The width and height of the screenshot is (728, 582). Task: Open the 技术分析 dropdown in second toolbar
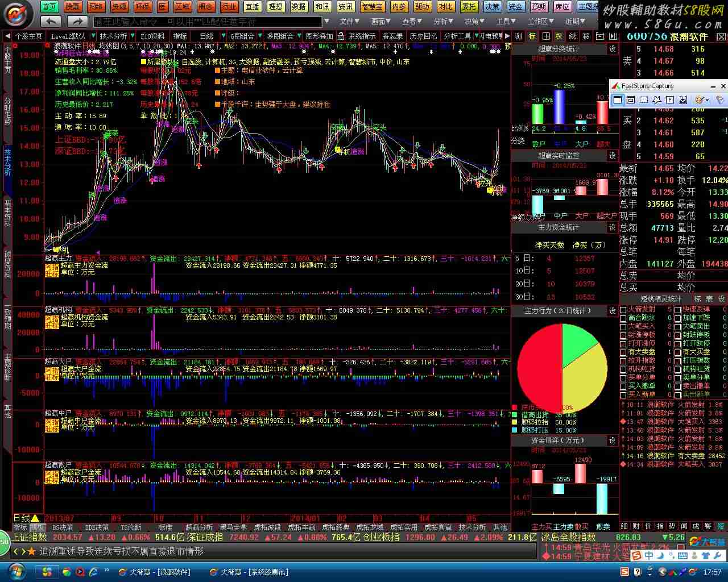[x=116, y=36]
